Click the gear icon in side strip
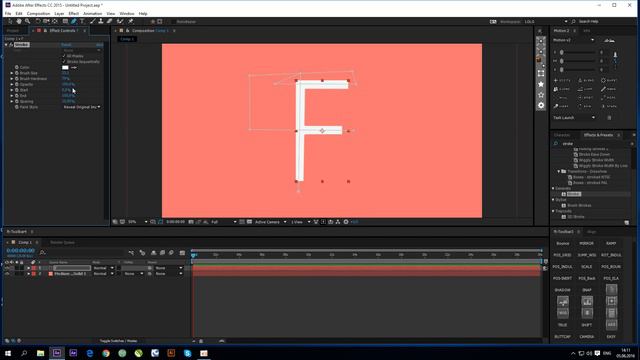 tap(541, 105)
